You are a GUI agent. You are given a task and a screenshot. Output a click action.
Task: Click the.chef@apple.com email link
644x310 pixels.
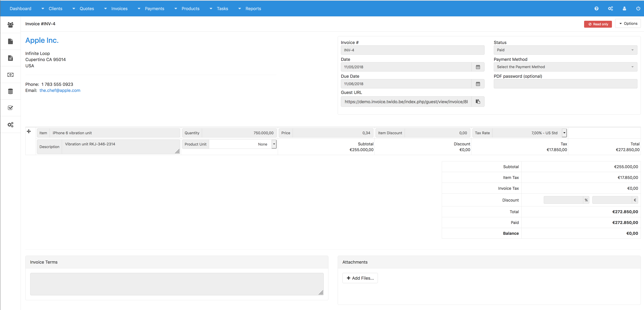(60, 90)
